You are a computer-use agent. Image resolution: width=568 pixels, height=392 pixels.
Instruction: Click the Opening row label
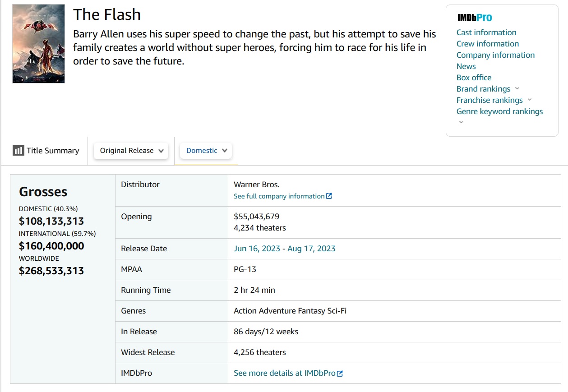[136, 217]
